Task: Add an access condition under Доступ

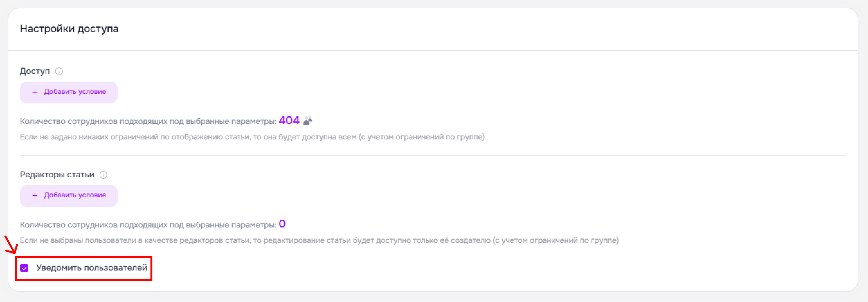Action: click(x=69, y=92)
